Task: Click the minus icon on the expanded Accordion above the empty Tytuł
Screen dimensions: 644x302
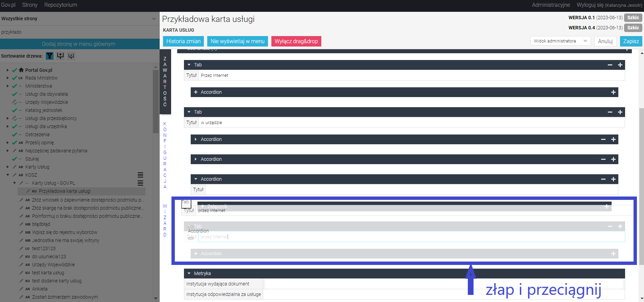Action: click(x=603, y=179)
